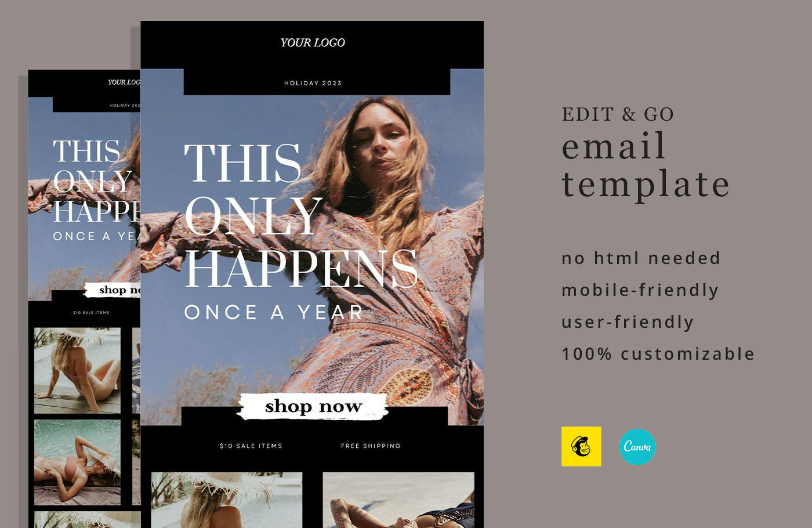Select 'YOUR LOGO' text on front template
Screen dimensions: 812x528
[x=313, y=42]
